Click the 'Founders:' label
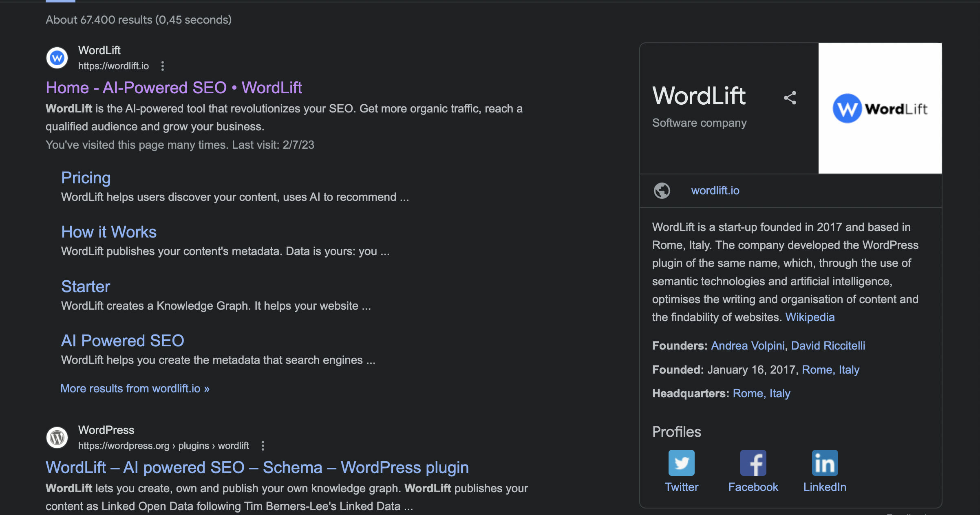Viewport: 980px width, 515px height. click(680, 346)
